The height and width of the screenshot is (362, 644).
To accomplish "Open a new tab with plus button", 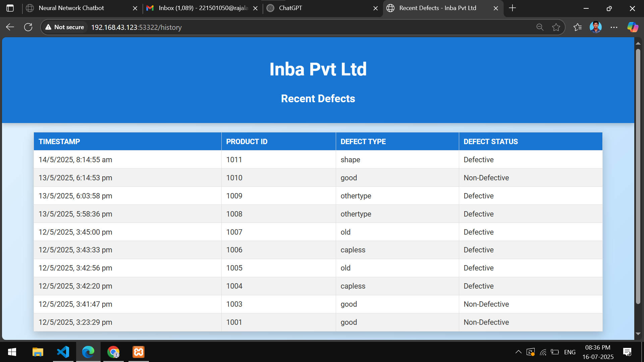I will (x=513, y=8).
